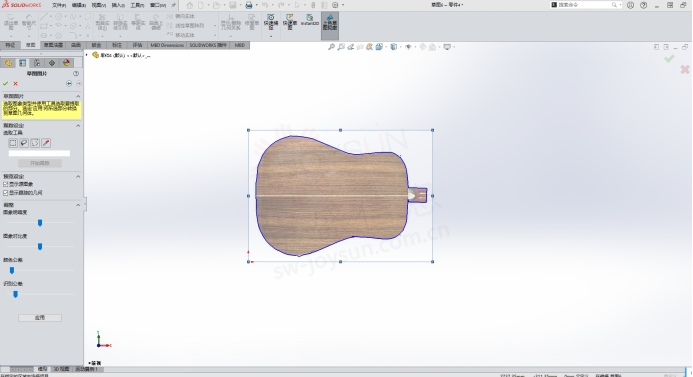
Task: Adjust the 颜色公差 slider handle
Action: [x=12, y=270]
